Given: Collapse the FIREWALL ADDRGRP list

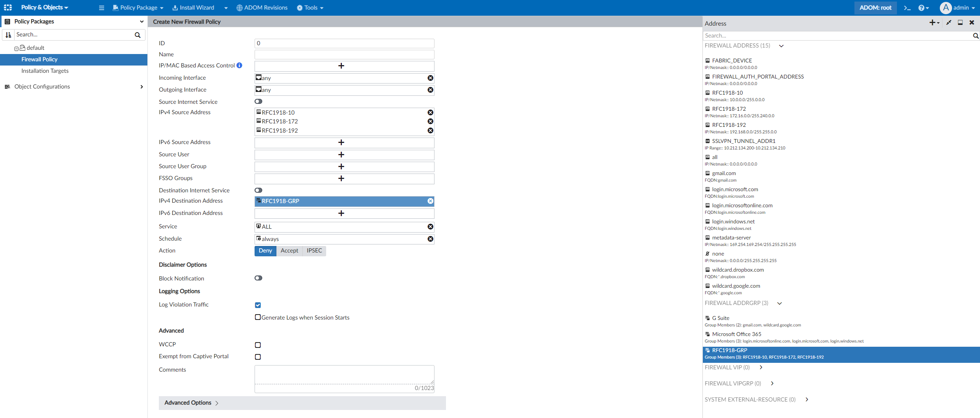Looking at the screenshot, I should (x=779, y=303).
